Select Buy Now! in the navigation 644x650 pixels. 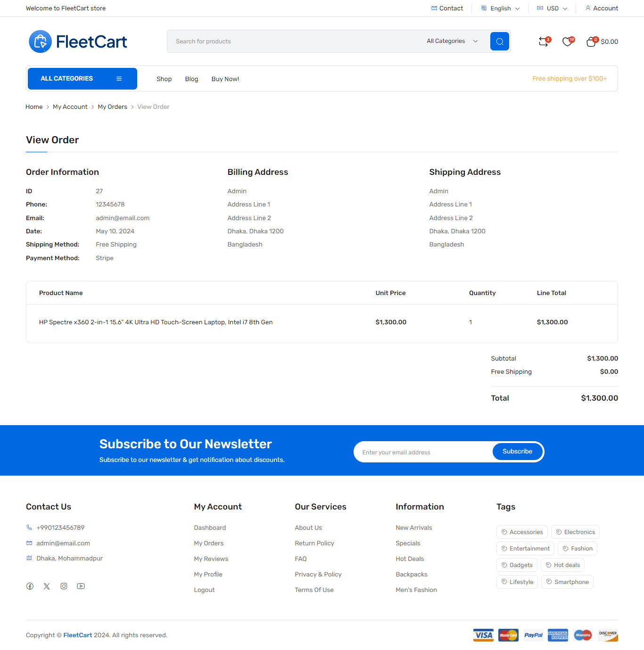click(225, 79)
